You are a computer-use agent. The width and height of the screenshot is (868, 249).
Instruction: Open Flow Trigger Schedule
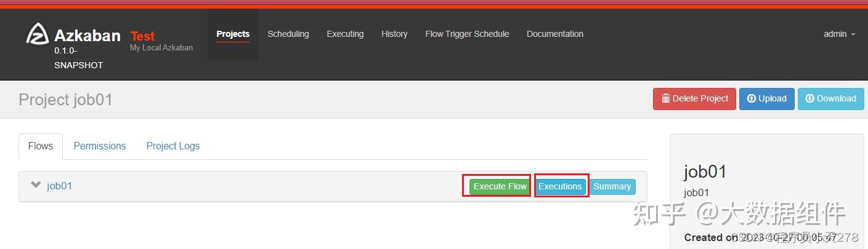(467, 34)
